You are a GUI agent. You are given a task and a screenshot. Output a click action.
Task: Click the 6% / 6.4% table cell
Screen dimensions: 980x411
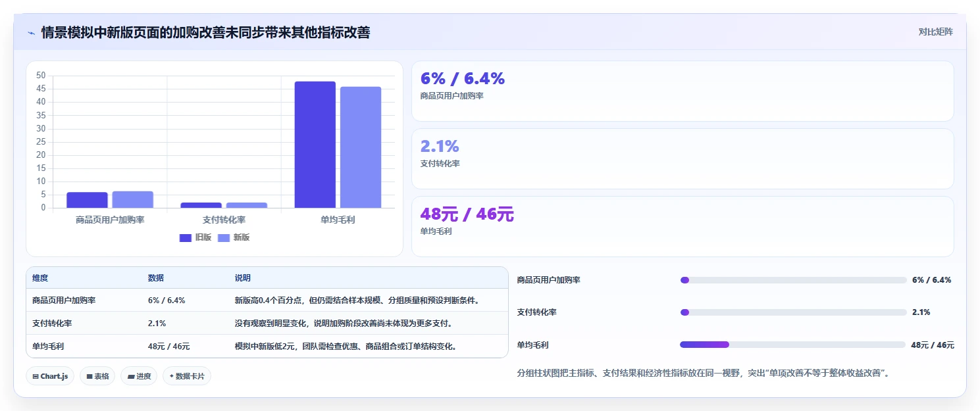pyautogui.click(x=167, y=300)
